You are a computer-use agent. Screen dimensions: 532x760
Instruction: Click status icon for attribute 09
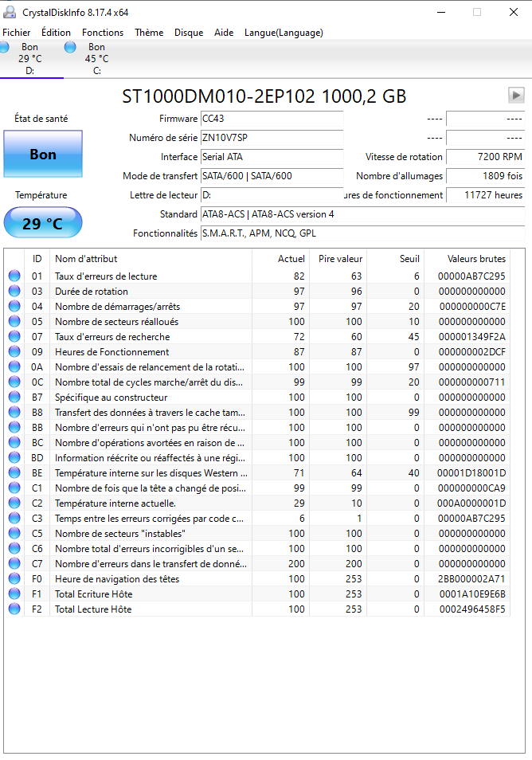[14, 351]
